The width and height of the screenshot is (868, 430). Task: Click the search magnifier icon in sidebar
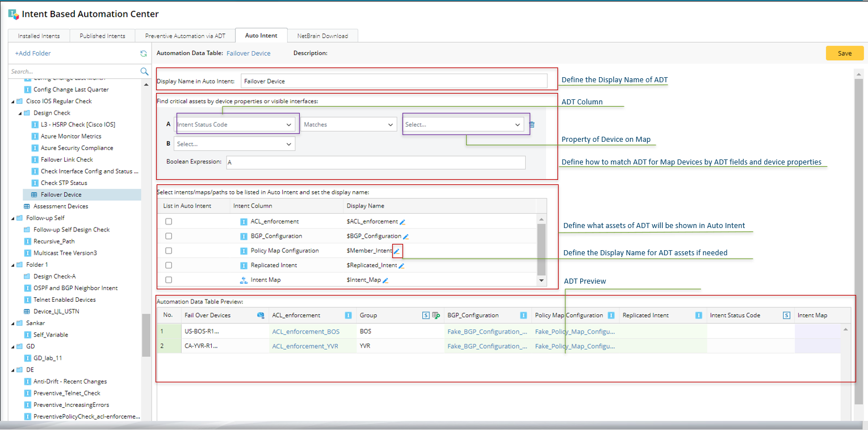(144, 71)
